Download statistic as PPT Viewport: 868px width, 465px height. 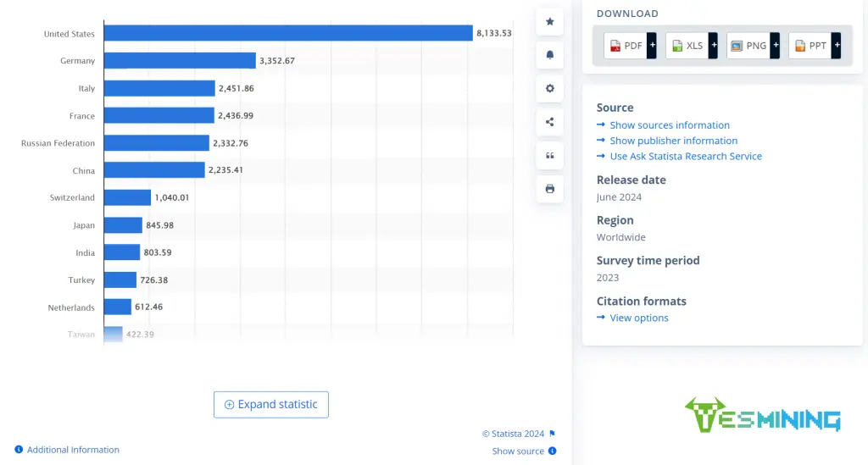815,46
